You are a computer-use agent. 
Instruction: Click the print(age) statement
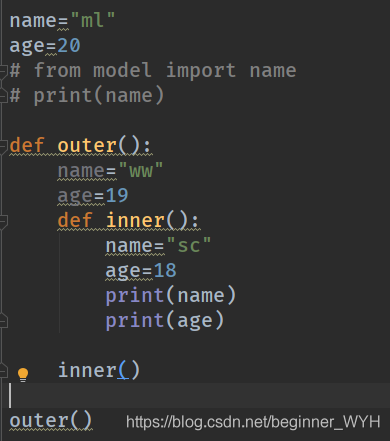click(x=165, y=321)
